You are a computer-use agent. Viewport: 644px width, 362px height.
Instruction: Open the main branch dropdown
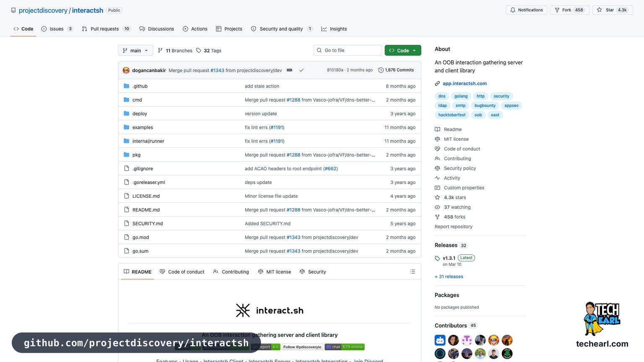pyautogui.click(x=135, y=50)
